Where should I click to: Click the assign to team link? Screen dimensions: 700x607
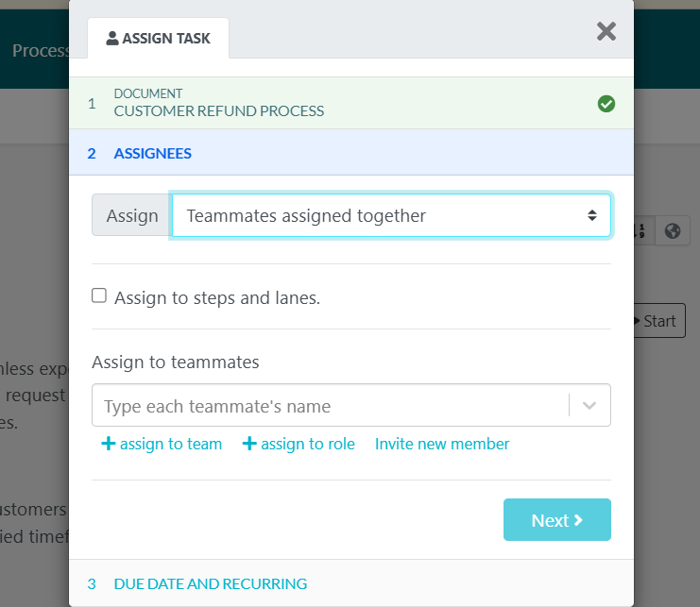tap(171, 444)
